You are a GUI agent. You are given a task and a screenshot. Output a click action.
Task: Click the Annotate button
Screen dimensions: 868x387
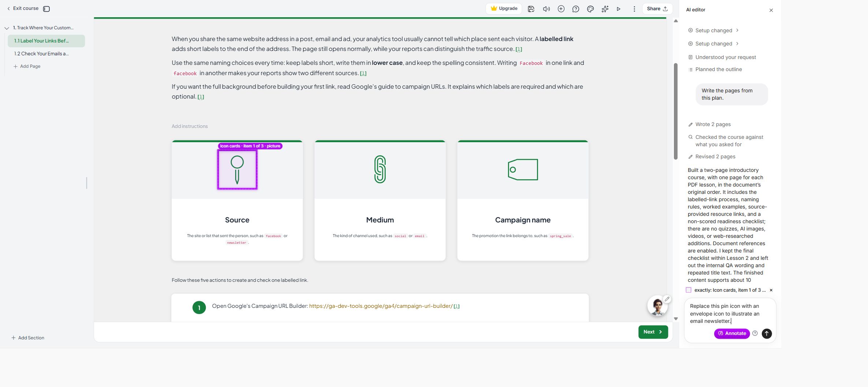(732, 333)
